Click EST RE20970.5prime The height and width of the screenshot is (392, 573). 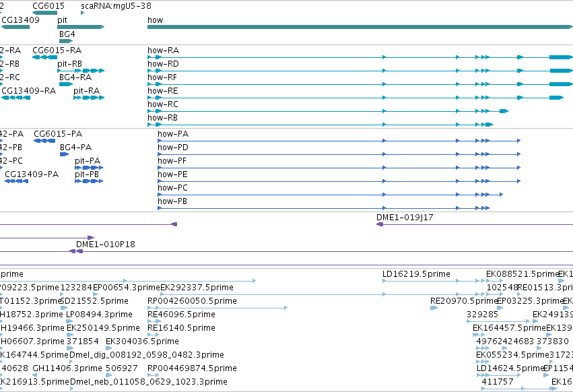434,308
